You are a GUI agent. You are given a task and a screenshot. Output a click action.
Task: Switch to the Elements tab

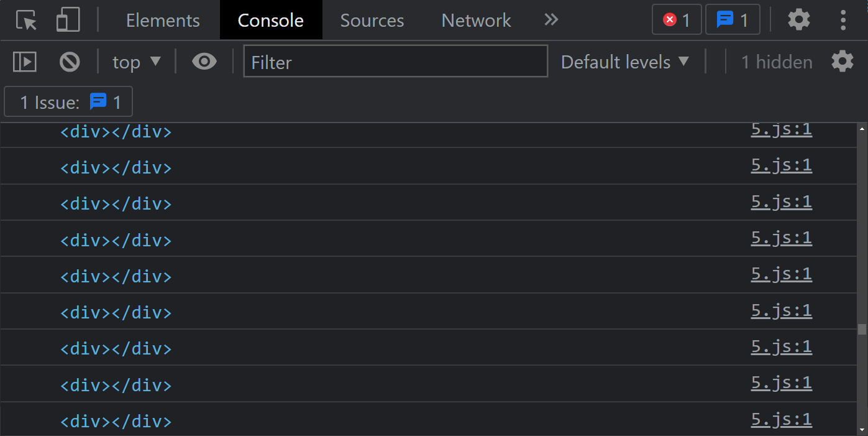[163, 21]
